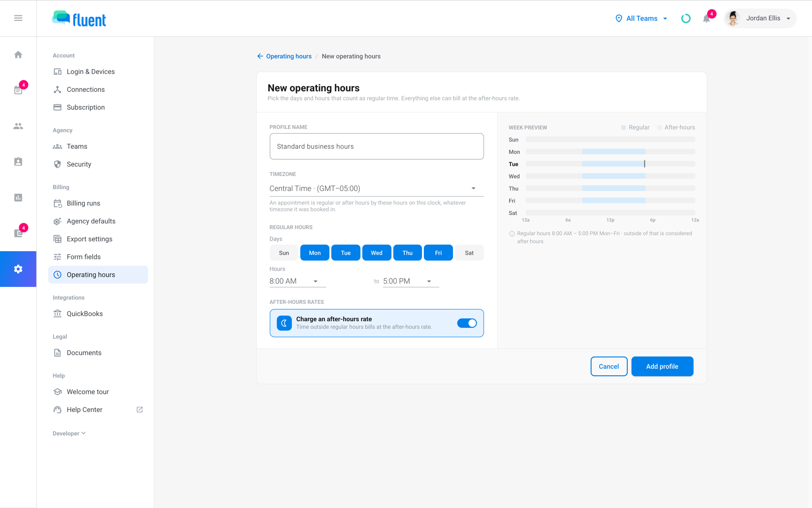Open the Jordan Ellis account menu arrow
The height and width of the screenshot is (508, 812).
[x=789, y=18]
